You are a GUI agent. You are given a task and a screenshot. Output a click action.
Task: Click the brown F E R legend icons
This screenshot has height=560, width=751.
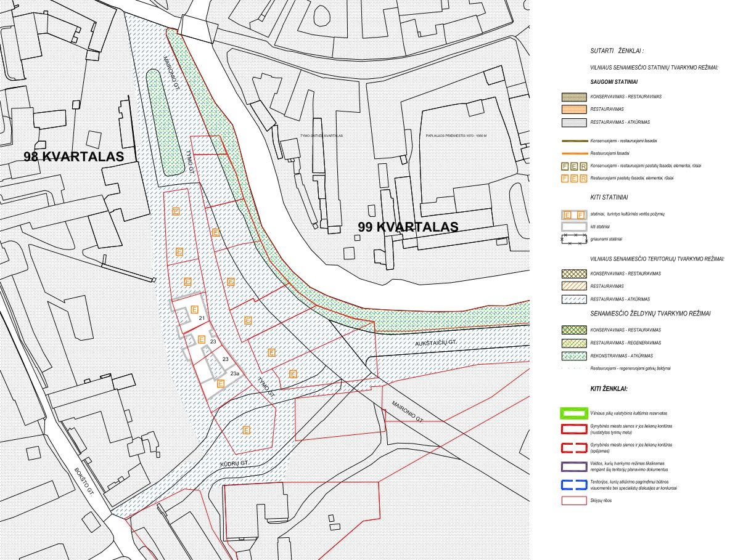pos(573,165)
